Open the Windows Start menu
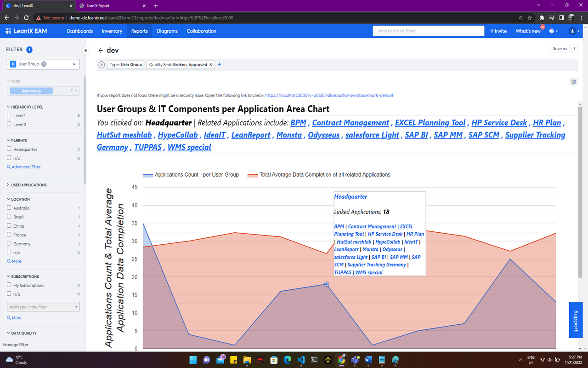Viewport: 588px width, 368px height. click(193, 360)
